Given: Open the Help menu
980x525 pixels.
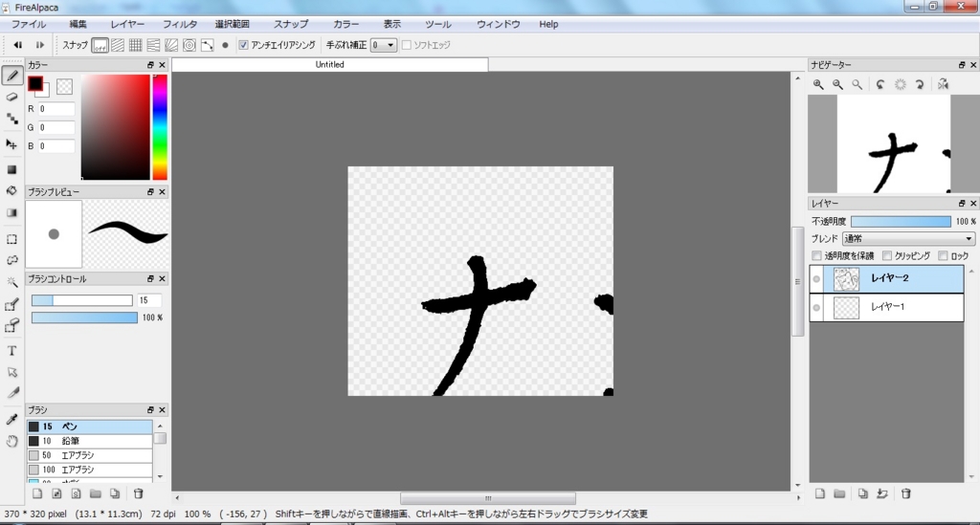Looking at the screenshot, I should pos(548,24).
